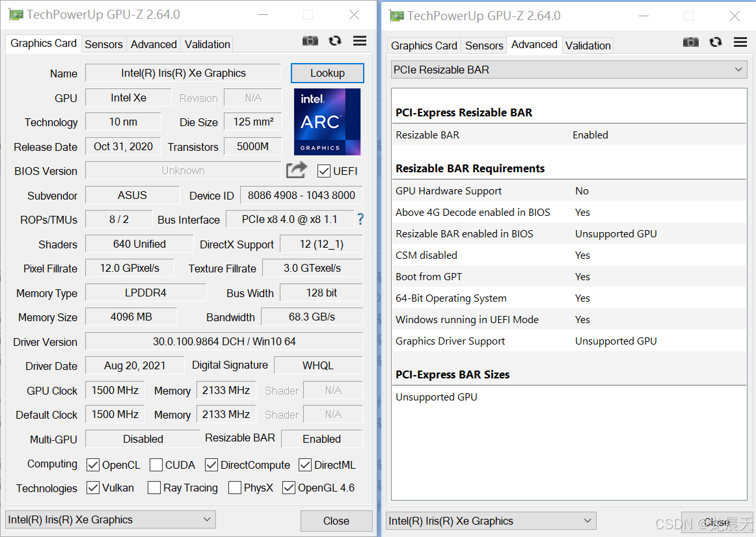756x537 pixels.
Task: Select Advanced tab in right window
Action: coord(534,44)
